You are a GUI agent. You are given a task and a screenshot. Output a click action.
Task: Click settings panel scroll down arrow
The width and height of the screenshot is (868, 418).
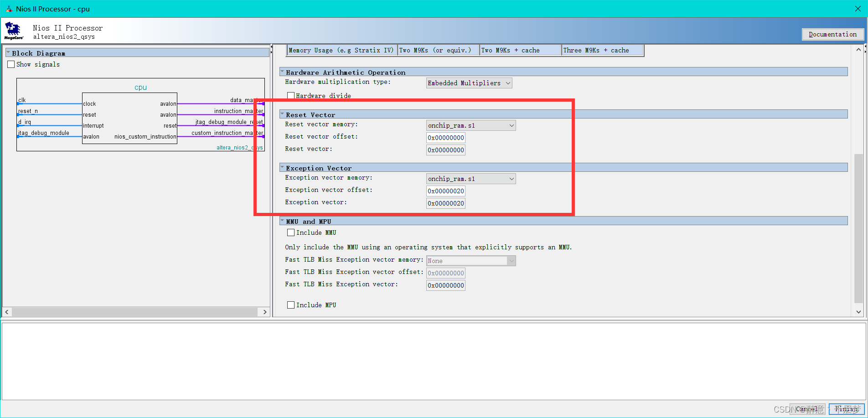(858, 312)
